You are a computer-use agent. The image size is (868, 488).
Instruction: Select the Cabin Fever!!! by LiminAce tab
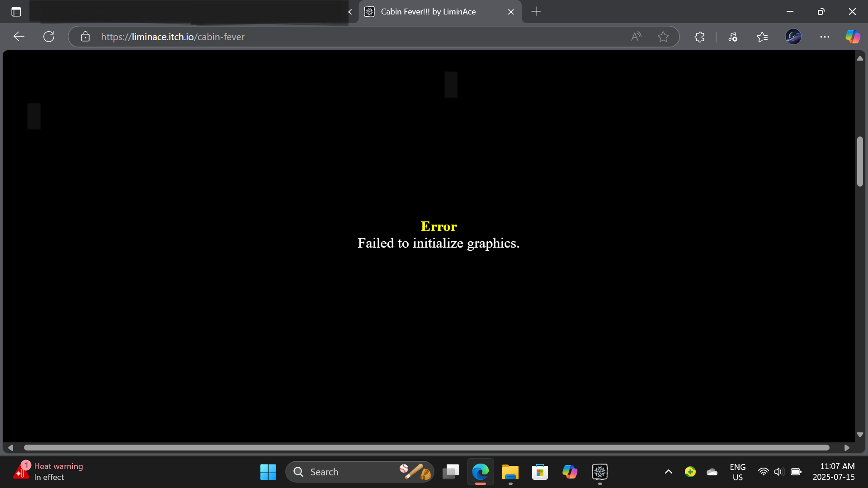coord(439,12)
